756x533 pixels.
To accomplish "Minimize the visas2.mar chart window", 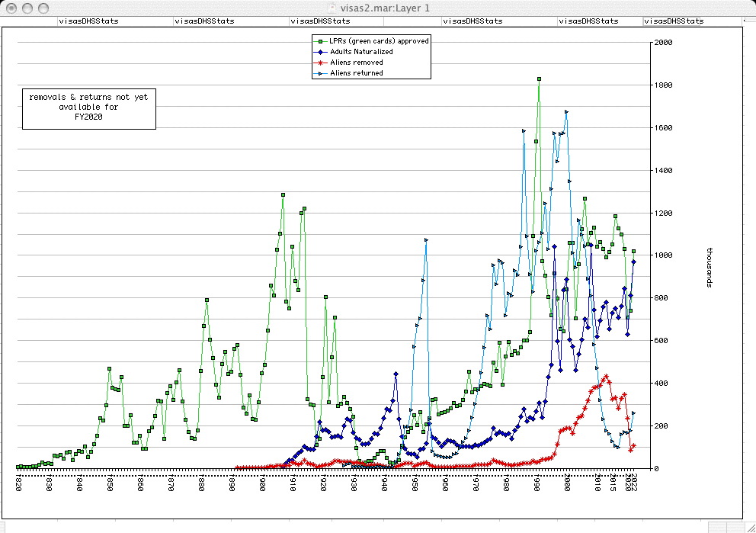I will tap(27, 8).
